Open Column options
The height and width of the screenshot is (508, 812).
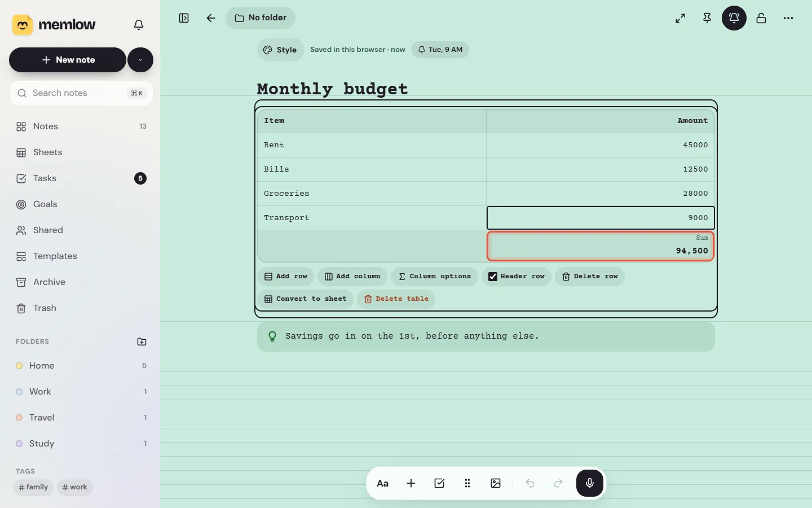(x=435, y=277)
